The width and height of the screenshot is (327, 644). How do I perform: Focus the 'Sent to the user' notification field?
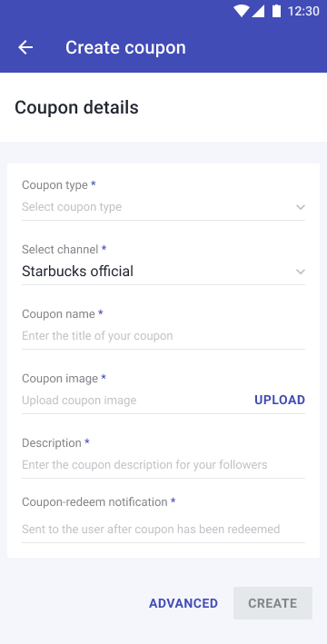(163, 529)
